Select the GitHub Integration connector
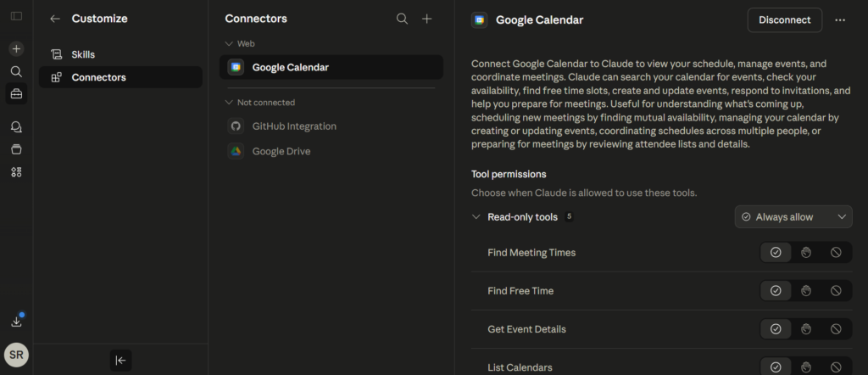 tap(293, 126)
